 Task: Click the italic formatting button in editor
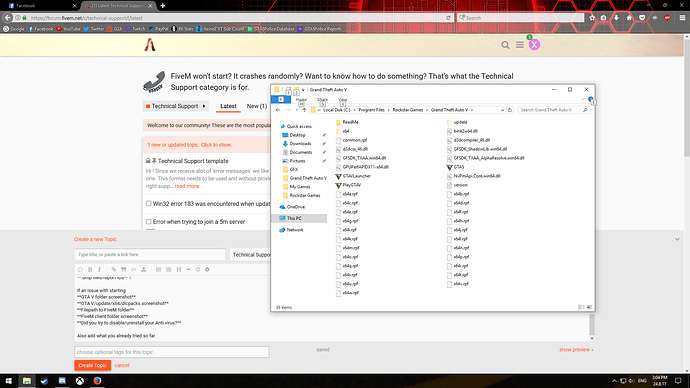coord(99,269)
